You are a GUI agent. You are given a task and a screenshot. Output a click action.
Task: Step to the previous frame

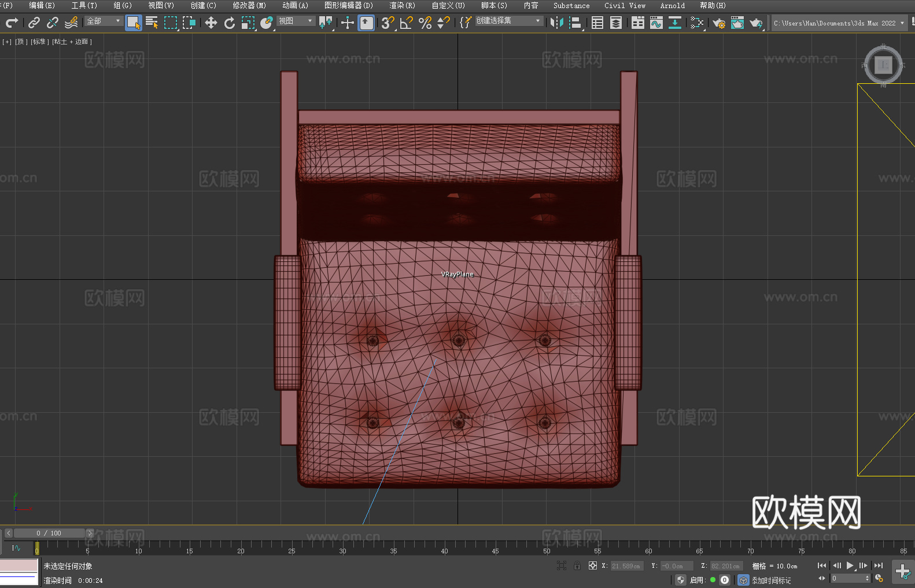click(836, 565)
